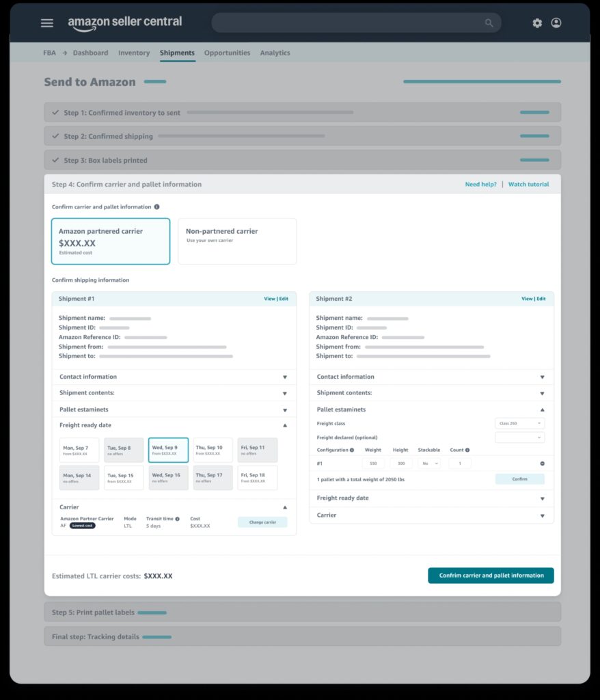This screenshot has width=600, height=700.
Task: Click the search magnifier icon
Action: [x=489, y=23]
